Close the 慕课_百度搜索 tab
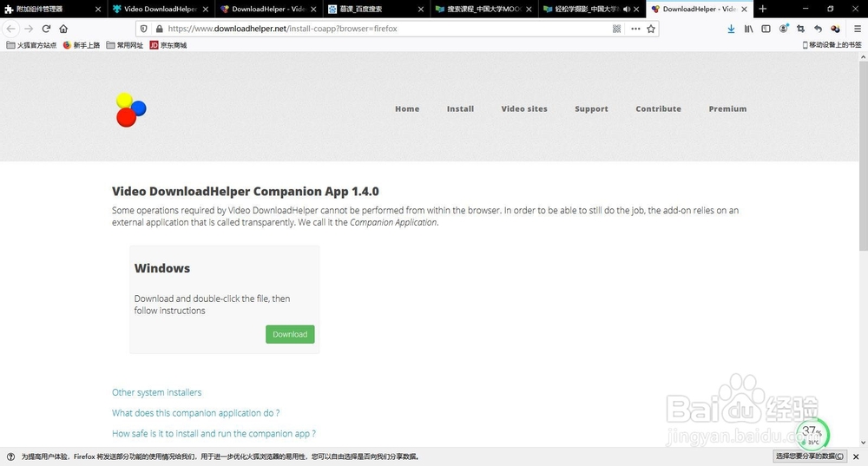Viewport: 868px width, 466px height. point(421,9)
